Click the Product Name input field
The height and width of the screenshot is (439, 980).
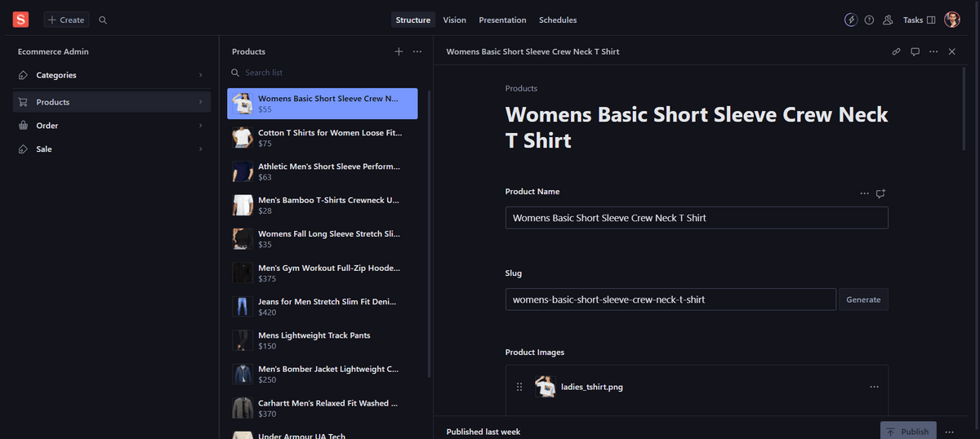(x=696, y=218)
